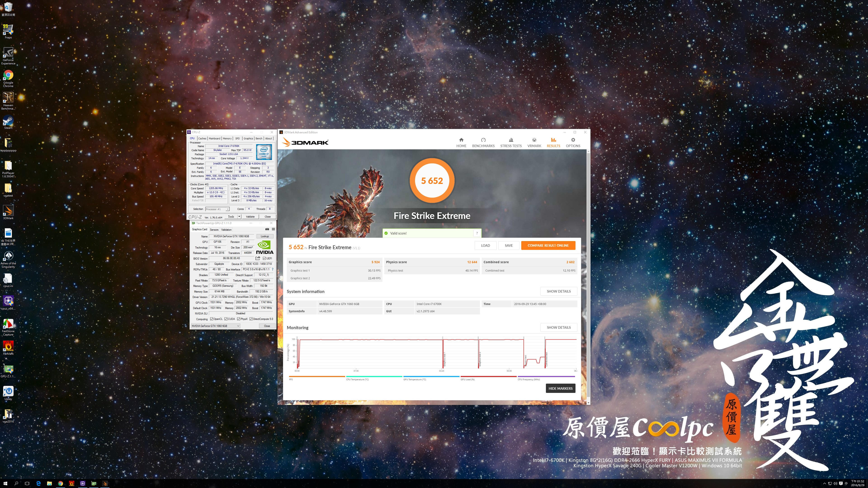
Task: Open the Heaven Benchmark desktop shortcut
Action: coord(8,101)
